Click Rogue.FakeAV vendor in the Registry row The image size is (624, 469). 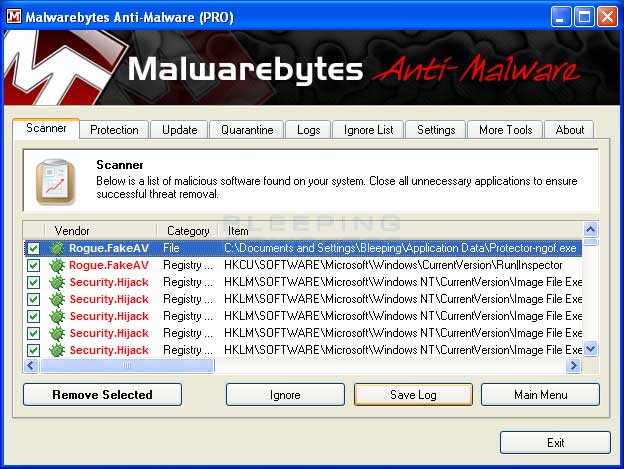point(109,265)
